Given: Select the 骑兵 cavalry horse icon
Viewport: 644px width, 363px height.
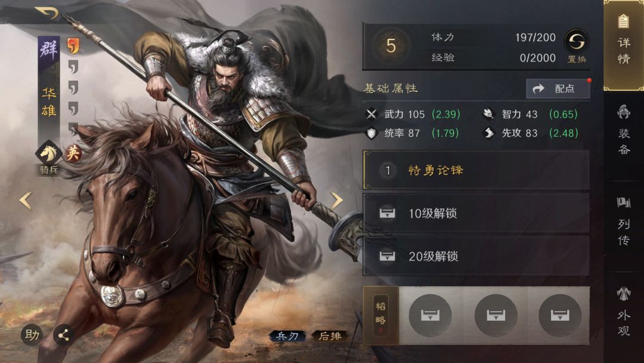Looking at the screenshot, I should (49, 153).
